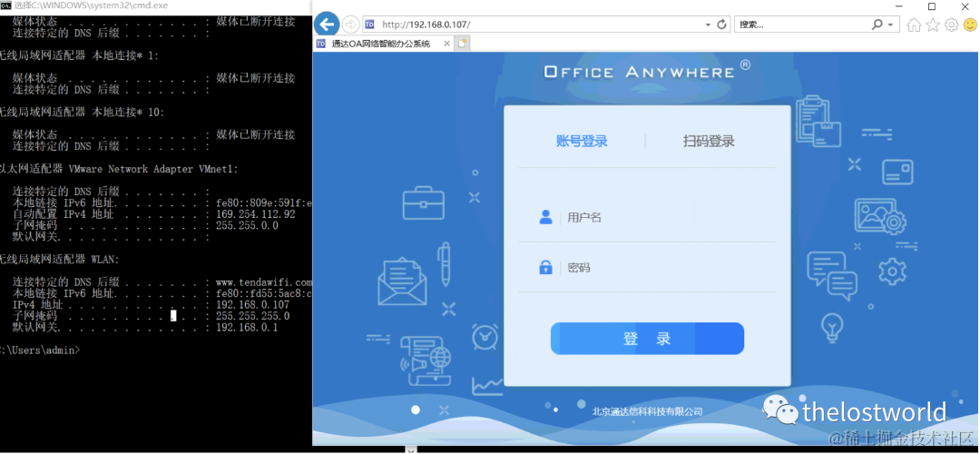Click the 密码 password field
980x454 pixels.
coord(648,268)
